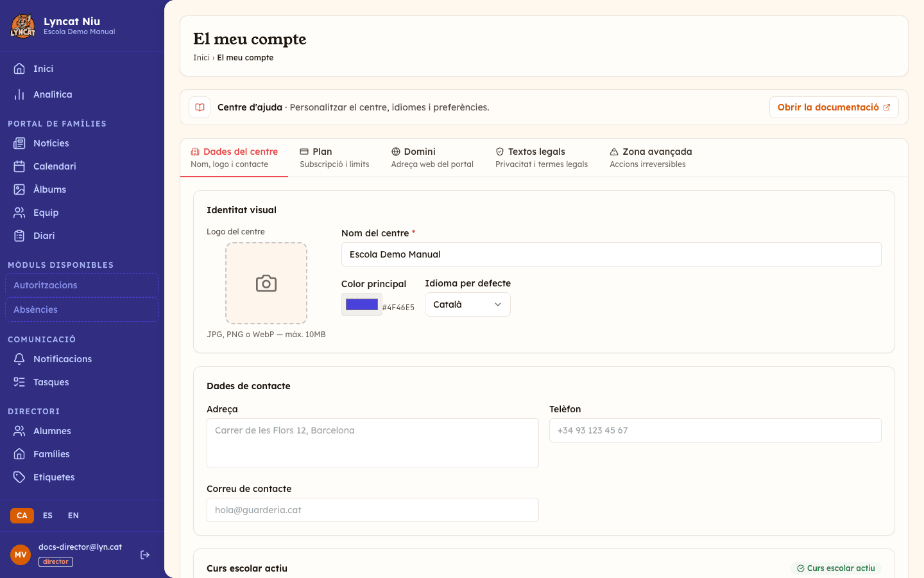
Task: Click the globe icon on Domini tab
Action: 396,152
